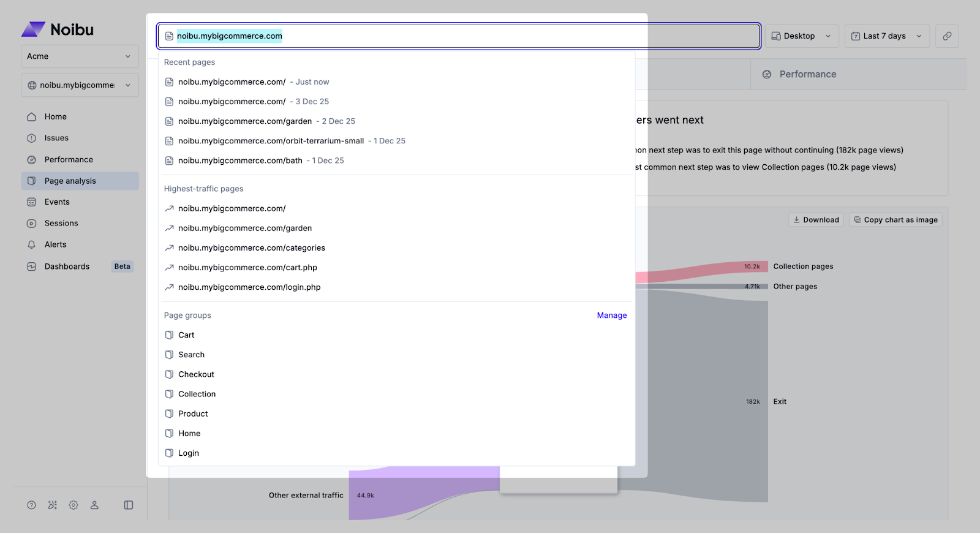Click Copy chart as image
The image size is (980, 533).
[x=895, y=220]
